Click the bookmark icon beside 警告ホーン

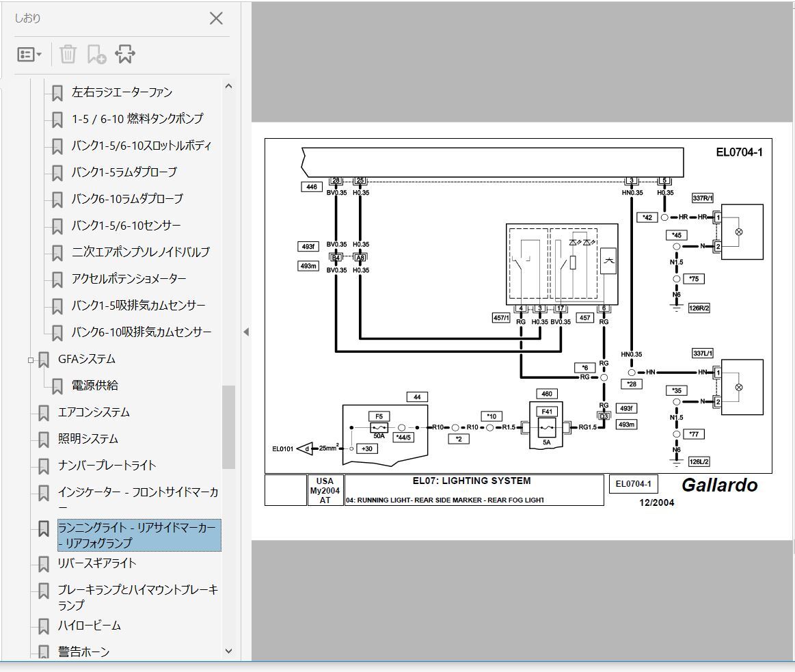44,652
